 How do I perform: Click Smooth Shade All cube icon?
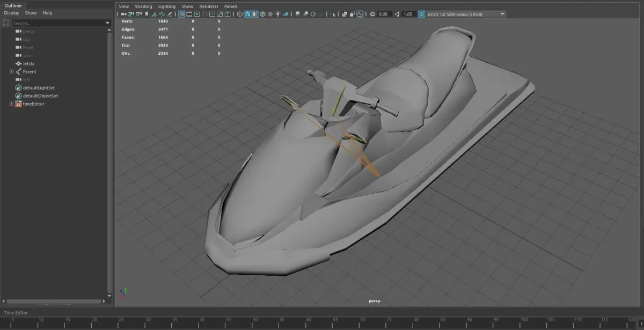(x=247, y=14)
